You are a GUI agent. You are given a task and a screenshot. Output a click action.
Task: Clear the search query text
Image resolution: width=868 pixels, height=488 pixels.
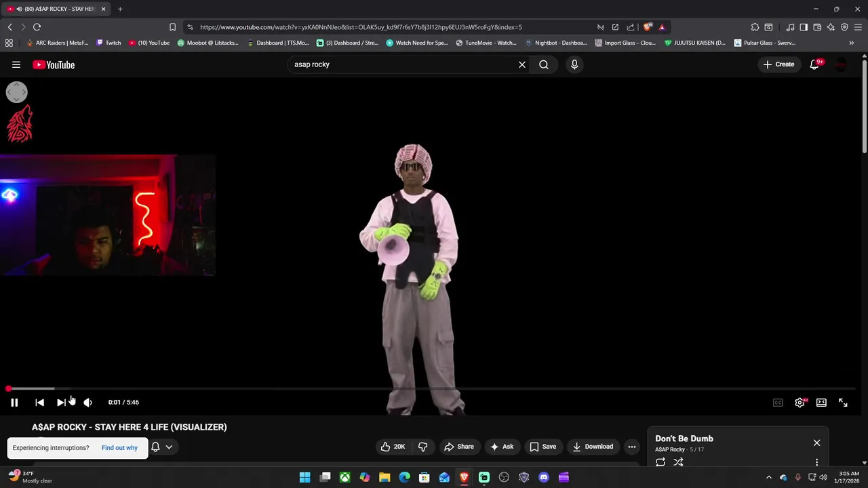coord(522,64)
